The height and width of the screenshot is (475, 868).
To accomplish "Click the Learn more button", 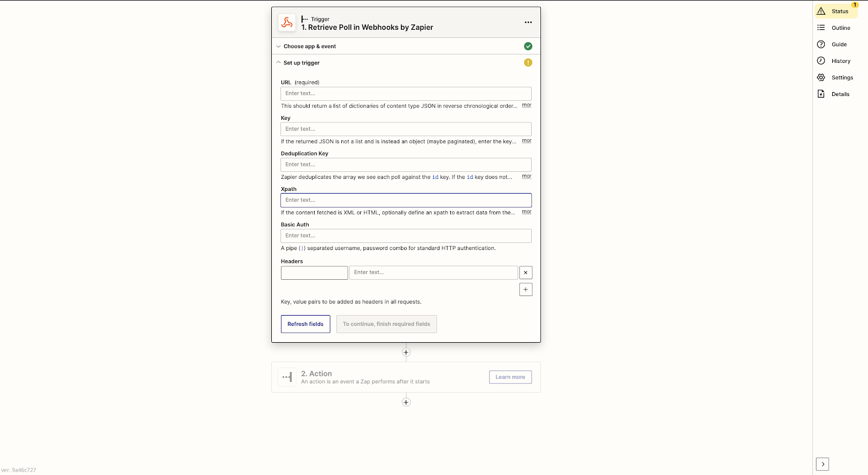I will (x=510, y=377).
